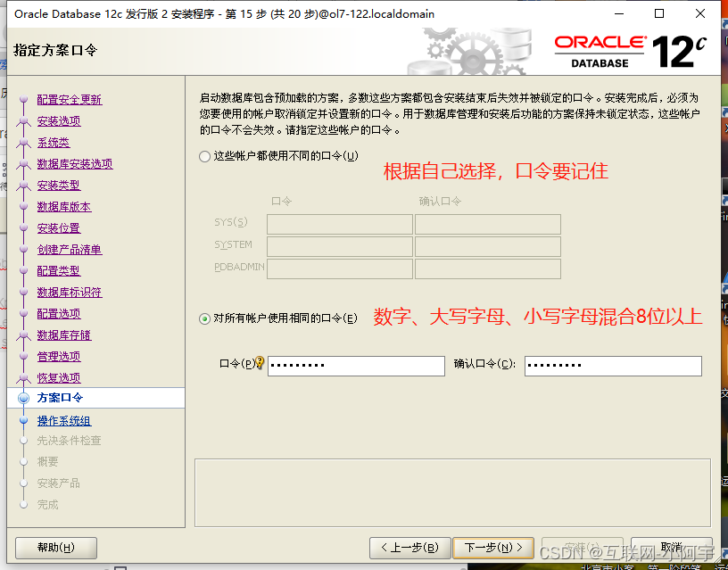Jump to 数据库存储 step

point(64,335)
